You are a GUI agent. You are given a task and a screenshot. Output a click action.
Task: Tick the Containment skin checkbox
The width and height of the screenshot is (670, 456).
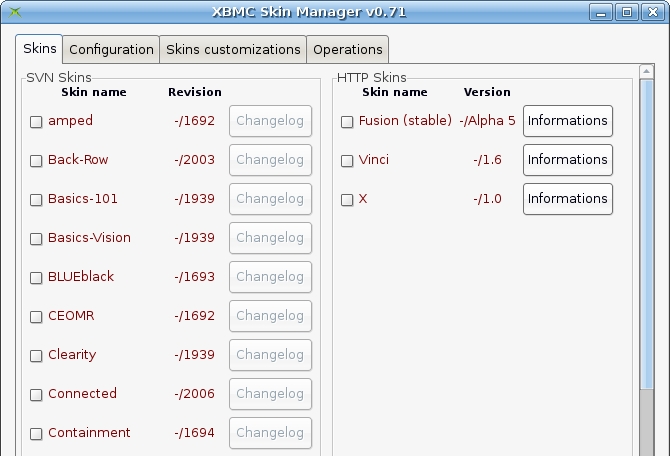pos(36,434)
